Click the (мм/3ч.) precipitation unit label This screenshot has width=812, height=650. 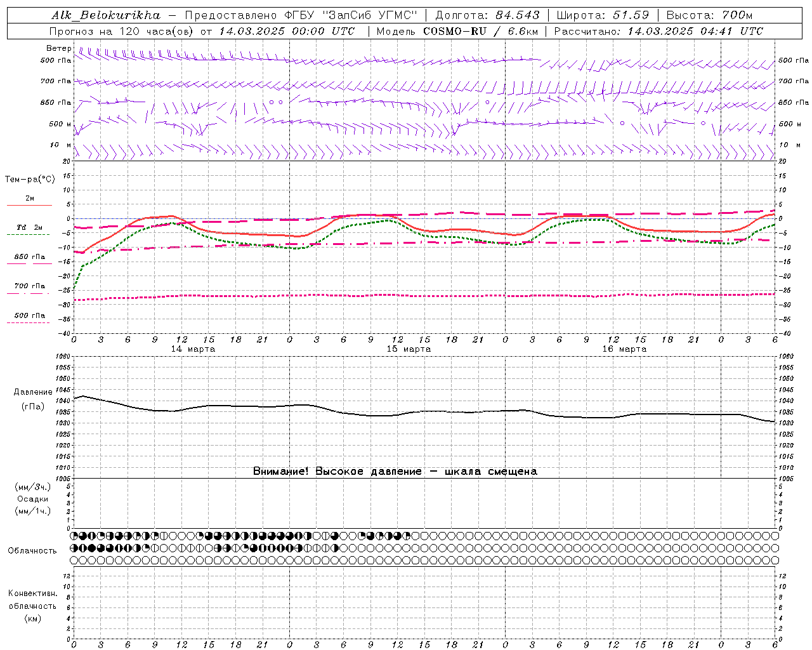(32, 487)
